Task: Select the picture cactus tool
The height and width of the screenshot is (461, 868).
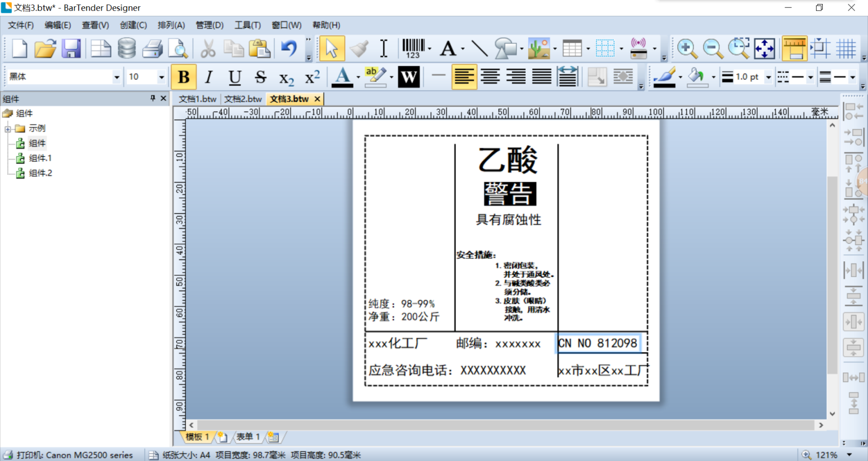Action: (x=539, y=49)
